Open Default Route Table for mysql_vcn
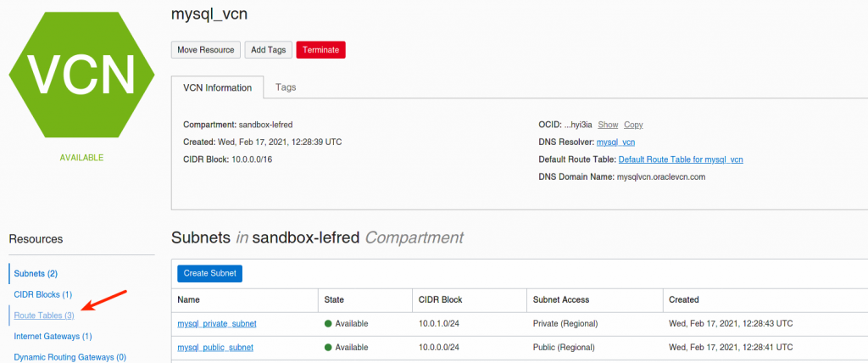 [681, 159]
